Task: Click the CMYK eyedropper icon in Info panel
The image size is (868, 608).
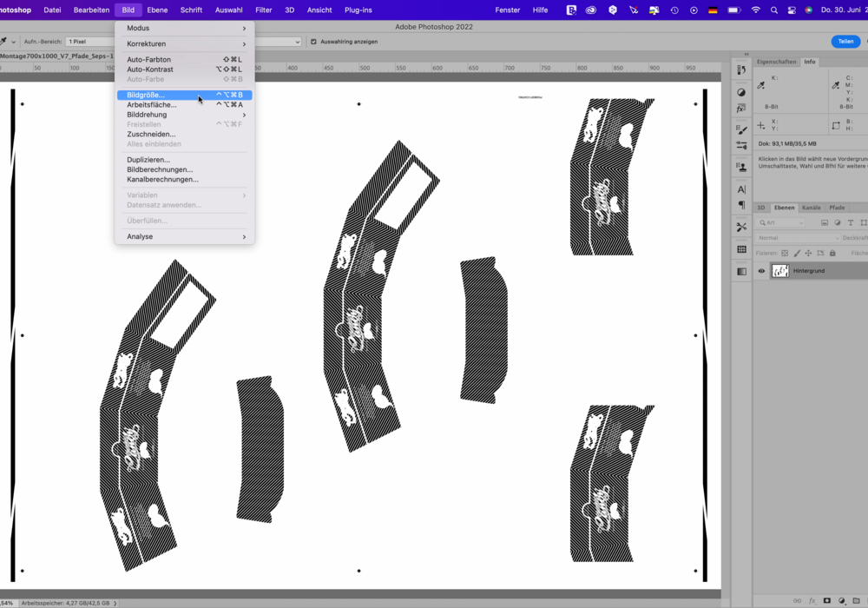Action: tap(835, 85)
